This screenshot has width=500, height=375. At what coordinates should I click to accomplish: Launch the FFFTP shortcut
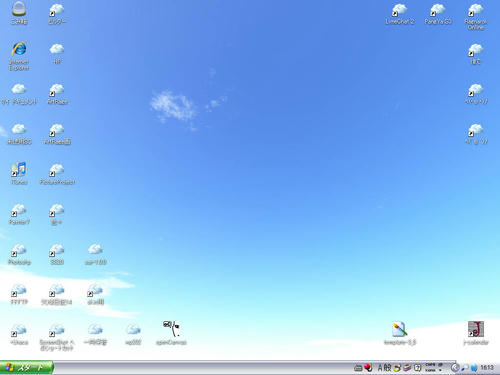[19, 289]
